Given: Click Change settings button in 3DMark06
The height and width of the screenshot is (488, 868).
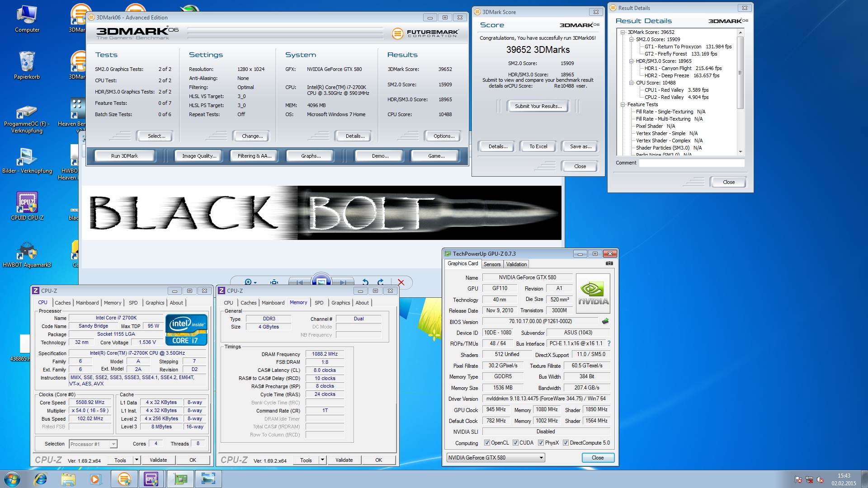Looking at the screenshot, I should 252,136.
